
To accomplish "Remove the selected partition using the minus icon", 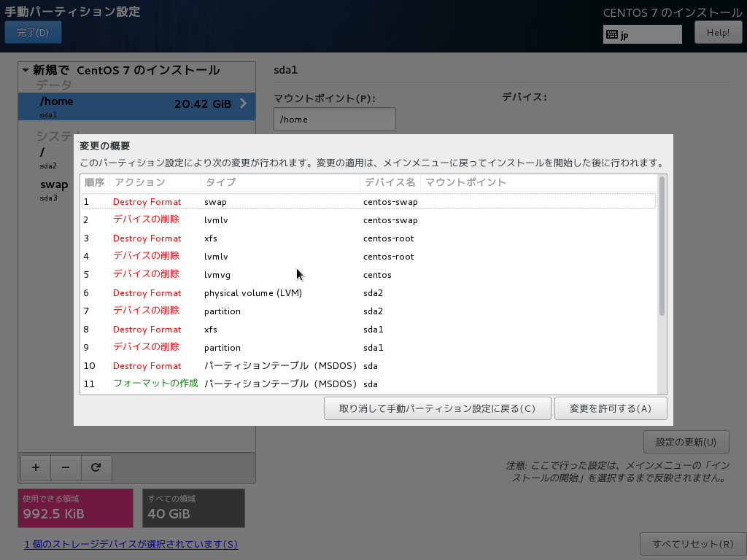I will tap(66, 467).
